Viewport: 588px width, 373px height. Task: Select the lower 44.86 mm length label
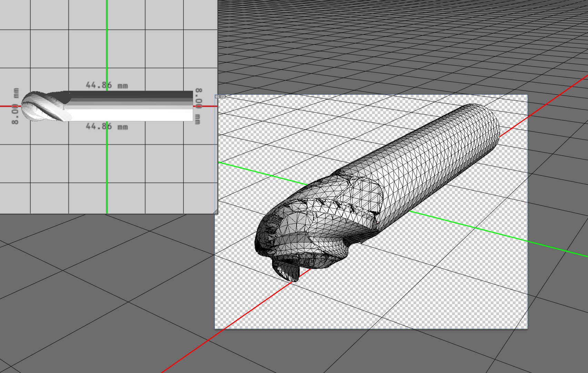(x=107, y=126)
